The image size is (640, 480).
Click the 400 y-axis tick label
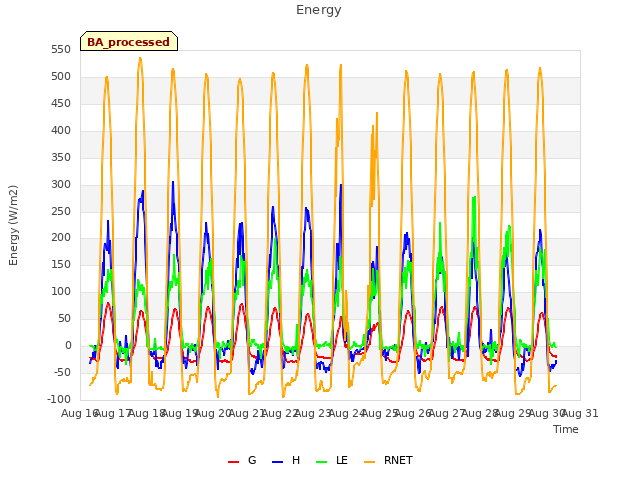click(61, 131)
